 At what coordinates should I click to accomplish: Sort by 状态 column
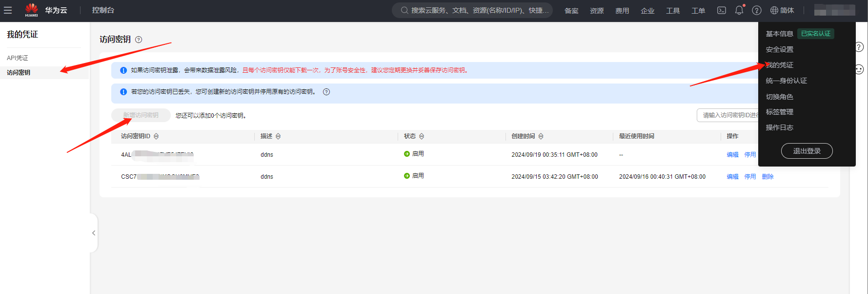coord(422,136)
